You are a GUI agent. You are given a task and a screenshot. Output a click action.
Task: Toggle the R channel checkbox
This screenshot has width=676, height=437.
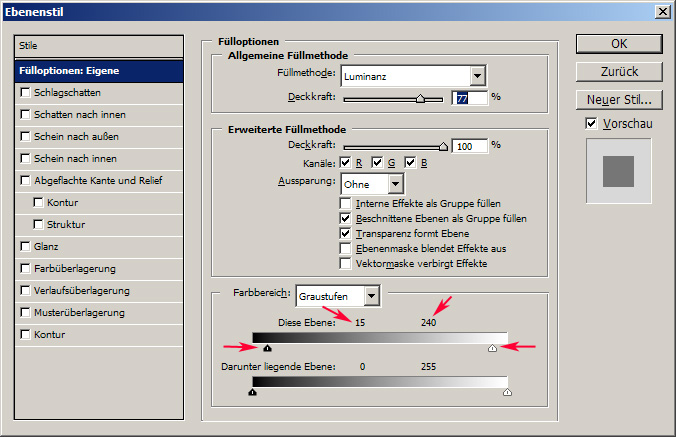pos(345,162)
